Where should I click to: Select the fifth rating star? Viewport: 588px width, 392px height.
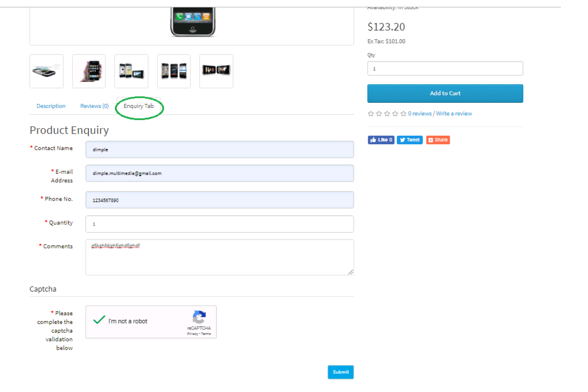(403, 113)
